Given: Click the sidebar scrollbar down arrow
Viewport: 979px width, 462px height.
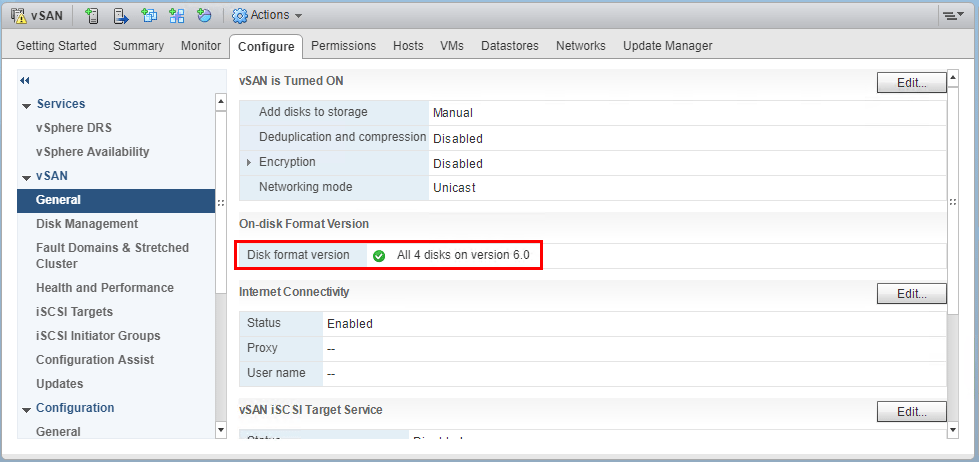Looking at the screenshot, I should 221,430.
